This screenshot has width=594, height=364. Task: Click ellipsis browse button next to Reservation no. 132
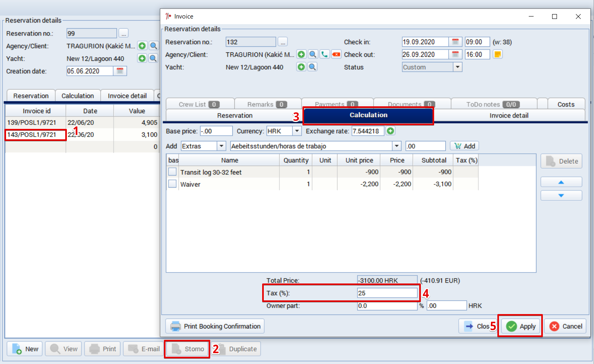coord(283,42)
